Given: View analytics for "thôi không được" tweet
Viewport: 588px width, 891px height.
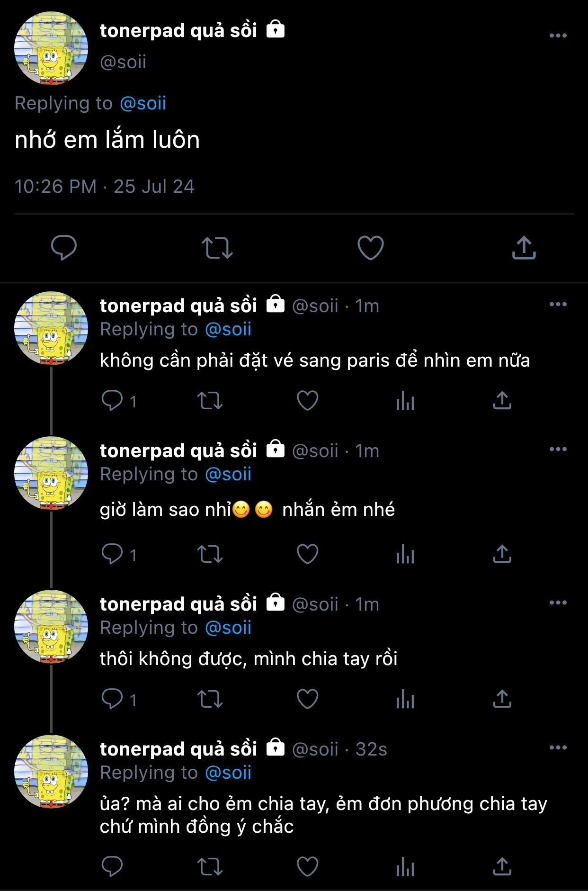Looking at the screenshot, I should tap(405, 699).
